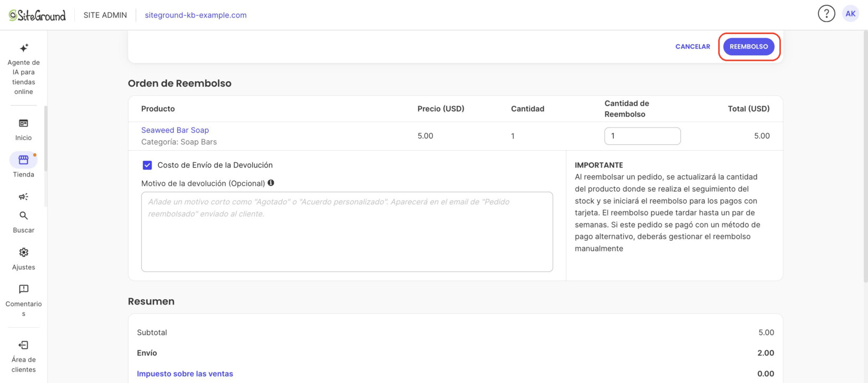Go to Inicio dashboard icon

point(24,123)
